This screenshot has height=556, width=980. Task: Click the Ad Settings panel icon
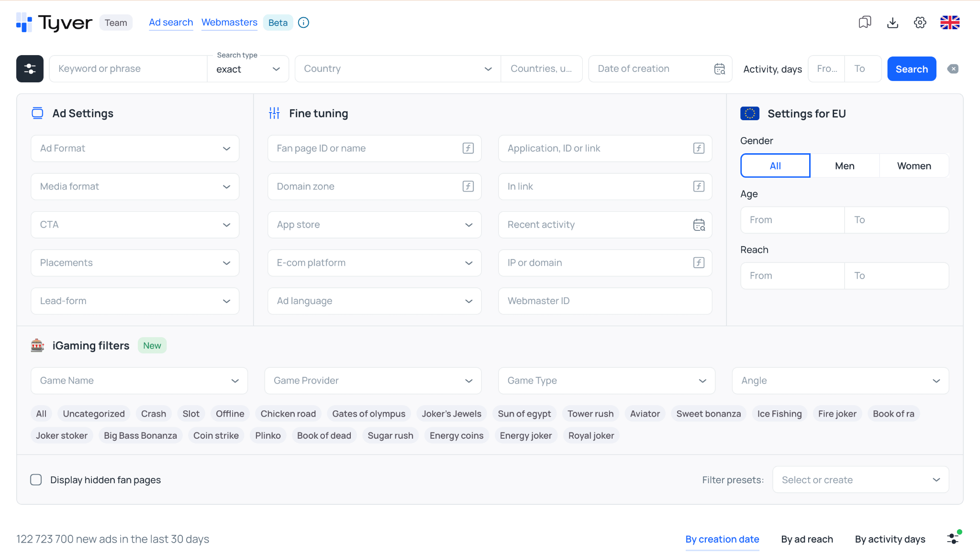coord(37,113)
